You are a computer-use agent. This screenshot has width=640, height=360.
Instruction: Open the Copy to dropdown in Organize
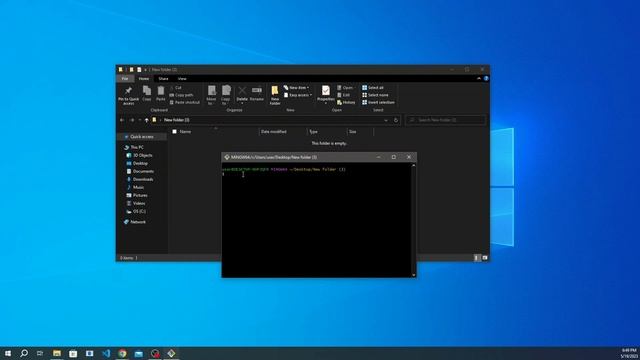226,96
